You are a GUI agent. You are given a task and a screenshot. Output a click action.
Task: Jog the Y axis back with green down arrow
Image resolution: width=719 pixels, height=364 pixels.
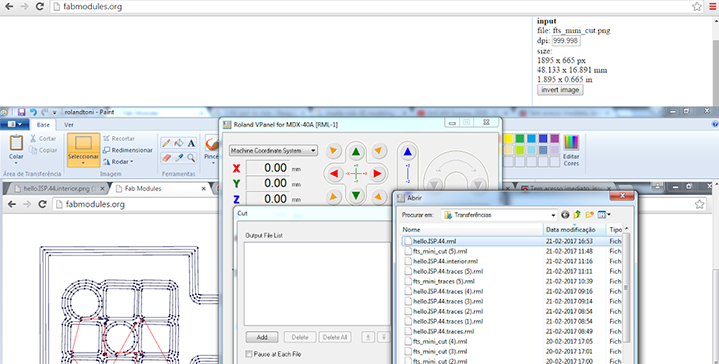[356, 196]
